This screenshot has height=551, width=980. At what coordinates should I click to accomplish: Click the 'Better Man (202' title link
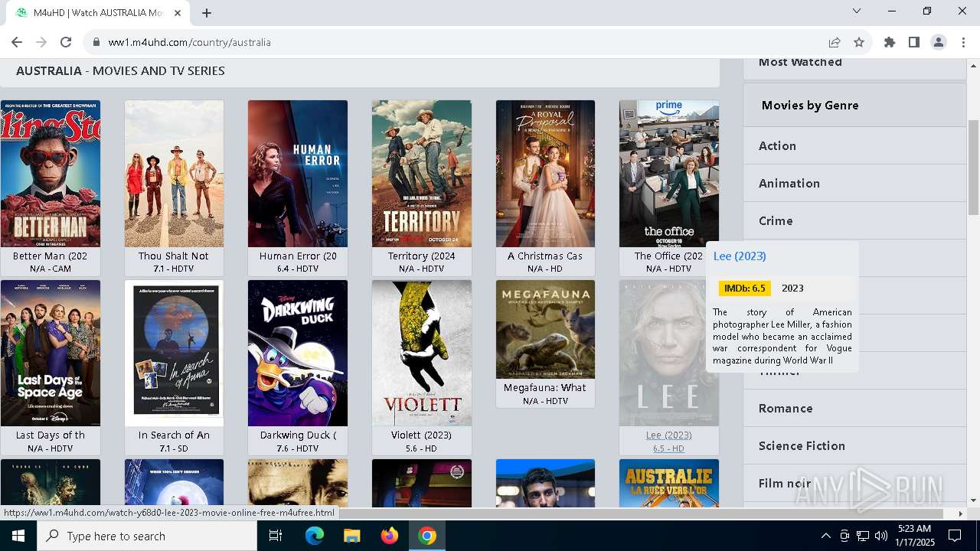(x=51, y=256)
